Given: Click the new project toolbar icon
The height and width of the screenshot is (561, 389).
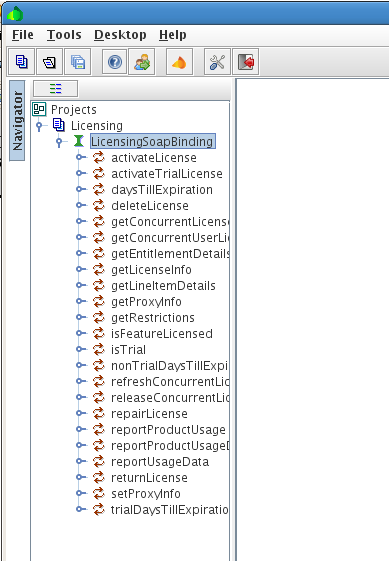Looking at the screenshot, I should coord(21,62).
